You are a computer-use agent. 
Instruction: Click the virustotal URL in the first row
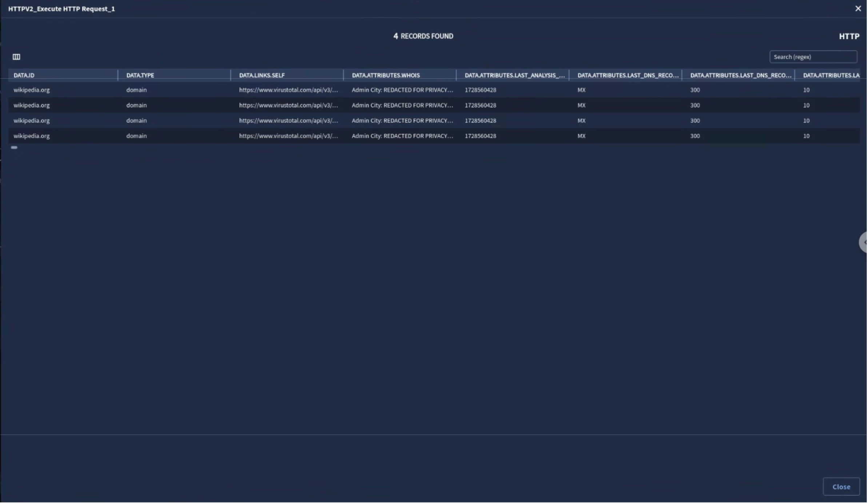tap(289, 90)
